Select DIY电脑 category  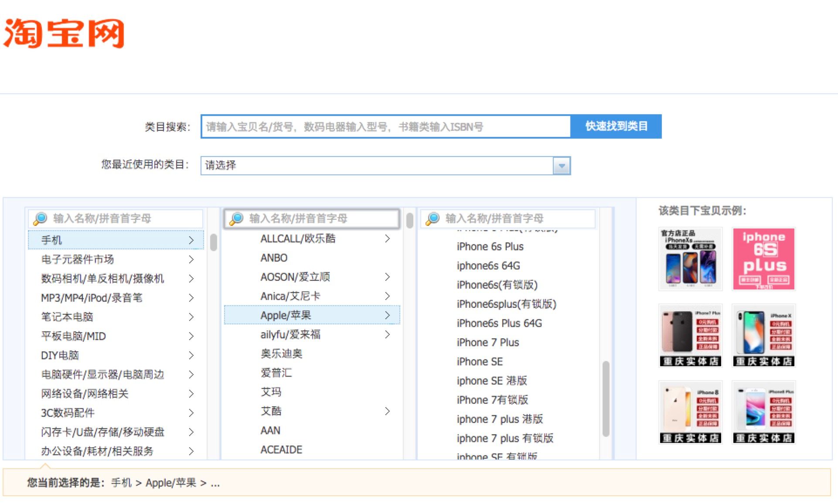click(116, 355)
